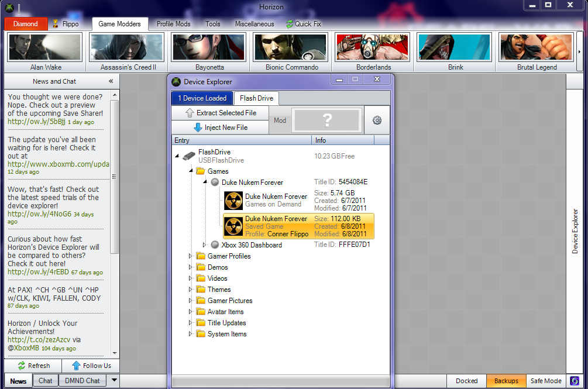
Task: Toggle the Backups option
Action: (506, 381)
